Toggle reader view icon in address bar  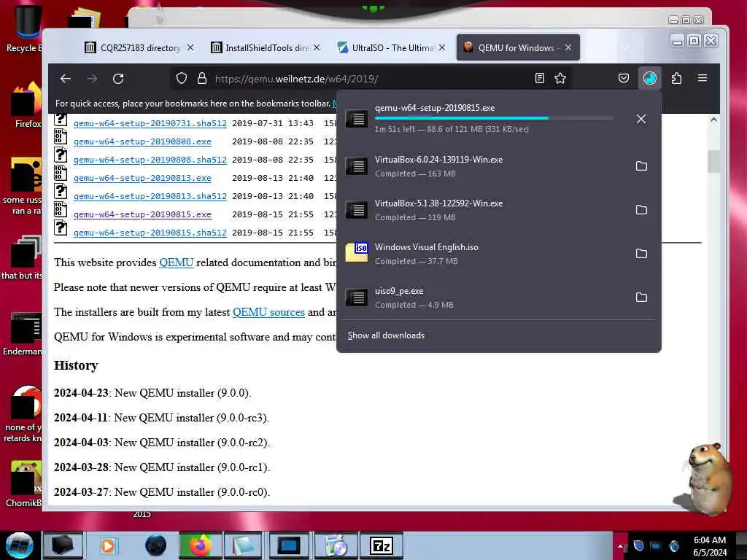pos(540,79)
